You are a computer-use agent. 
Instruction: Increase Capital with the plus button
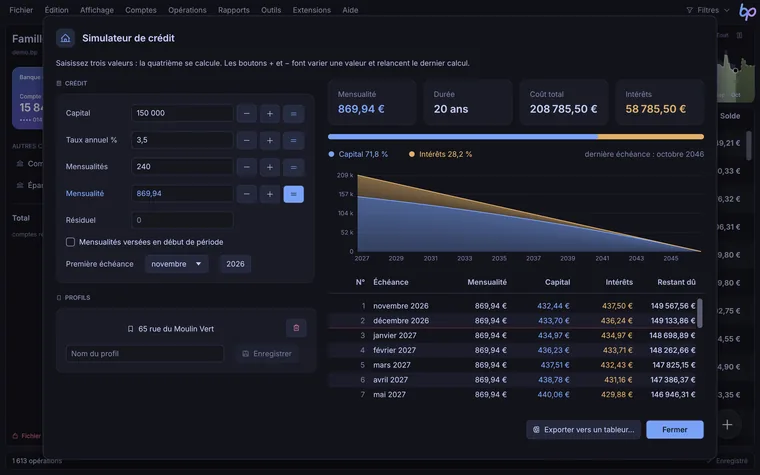click(x=270, y=113)
